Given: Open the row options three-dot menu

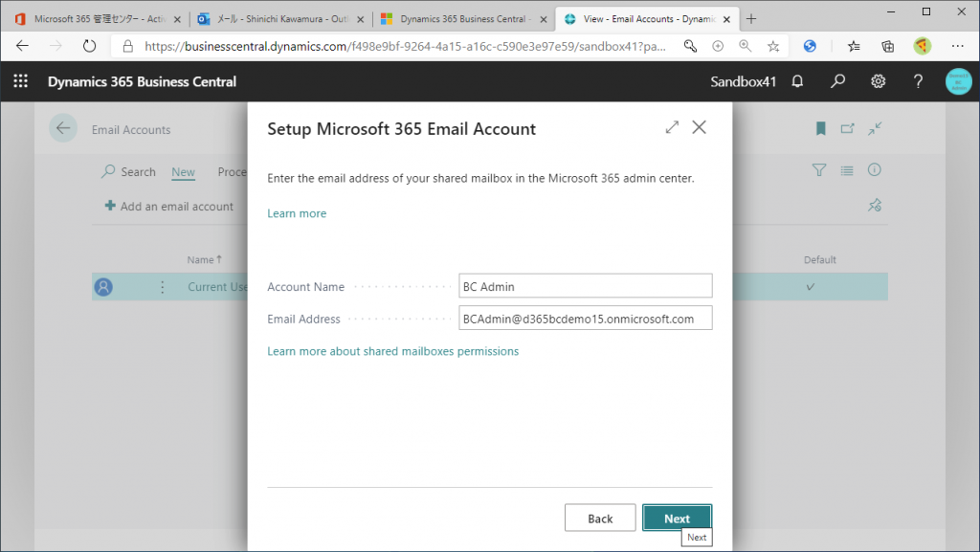Looking at the screenshot, I should click(x=163, y=287).
